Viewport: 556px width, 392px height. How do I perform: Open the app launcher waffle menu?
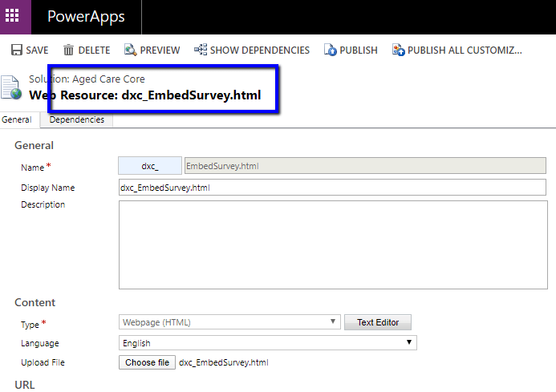15,17
